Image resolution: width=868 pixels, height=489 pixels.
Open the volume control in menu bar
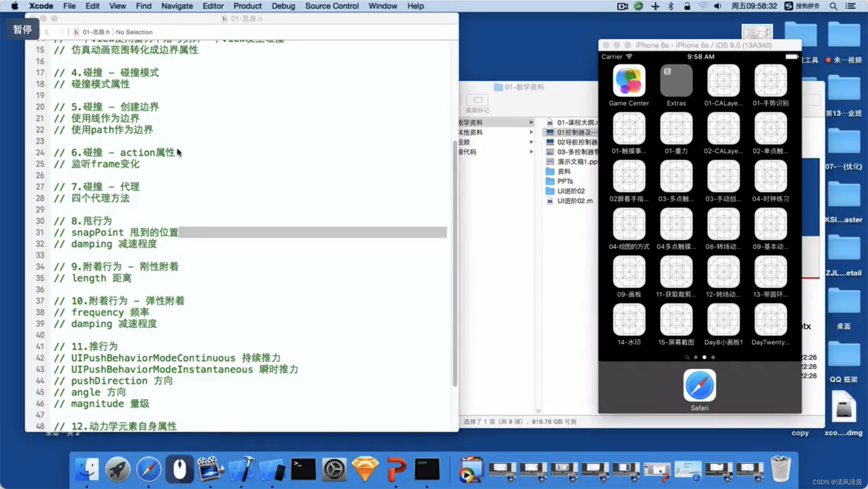tap(718, 6)
